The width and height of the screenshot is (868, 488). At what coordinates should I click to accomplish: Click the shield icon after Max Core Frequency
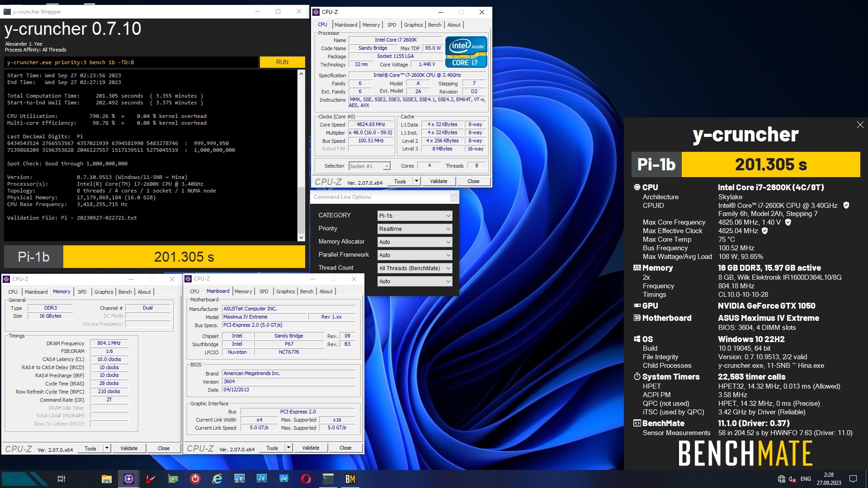[x=788, y=222]
